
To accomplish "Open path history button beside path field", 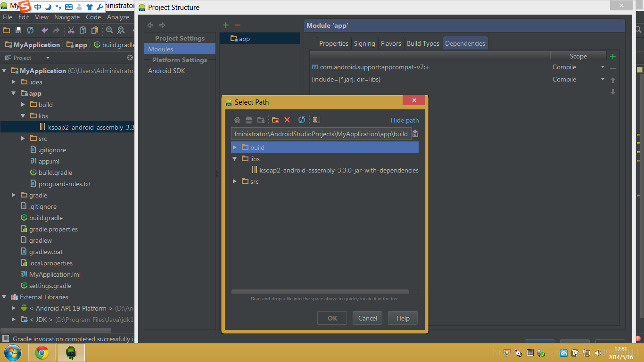I will point(415,134).
